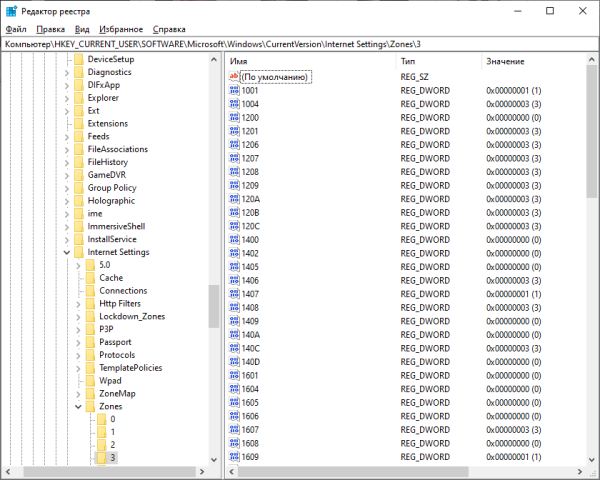Screen dimensions: 600x480
Task: Open the Файл menu
Action: click(x=16, y=29)
